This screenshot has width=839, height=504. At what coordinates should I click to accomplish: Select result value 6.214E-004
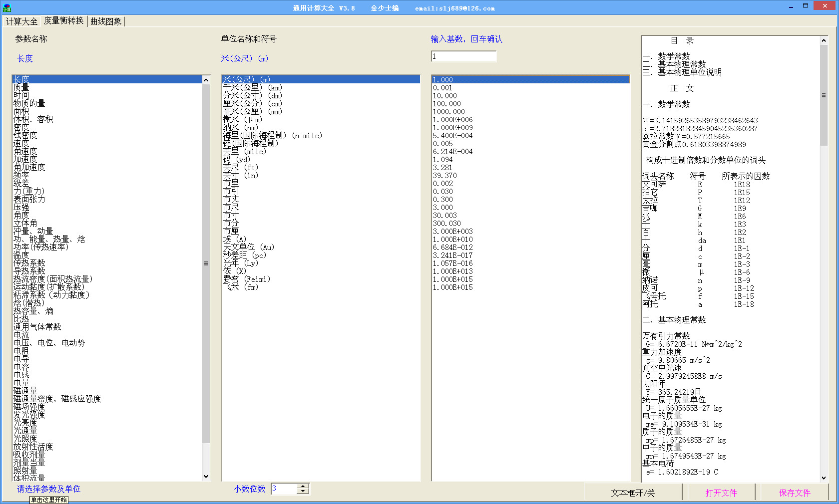[x=531, y=151]
